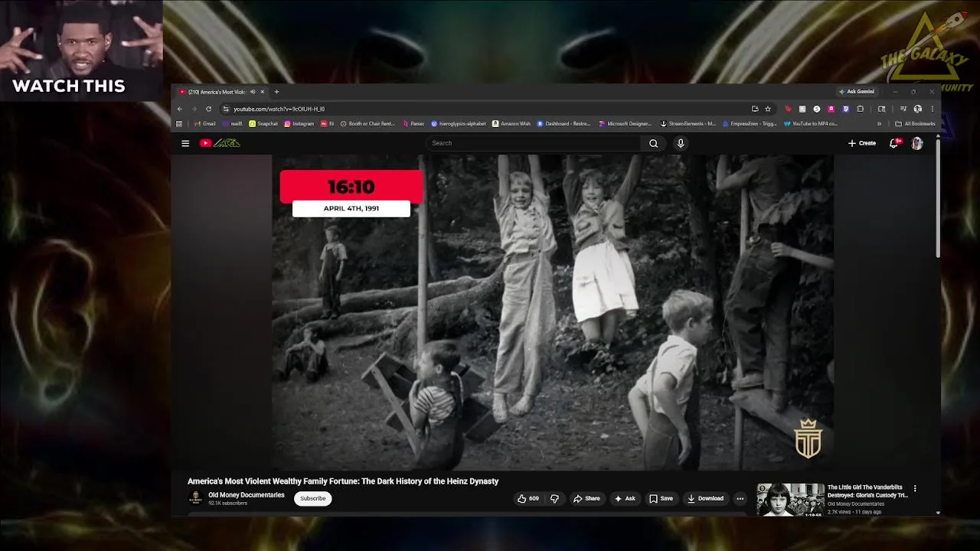Open YouTube notifications bell
The image size is (980, 551).
(x=893, y=143)
